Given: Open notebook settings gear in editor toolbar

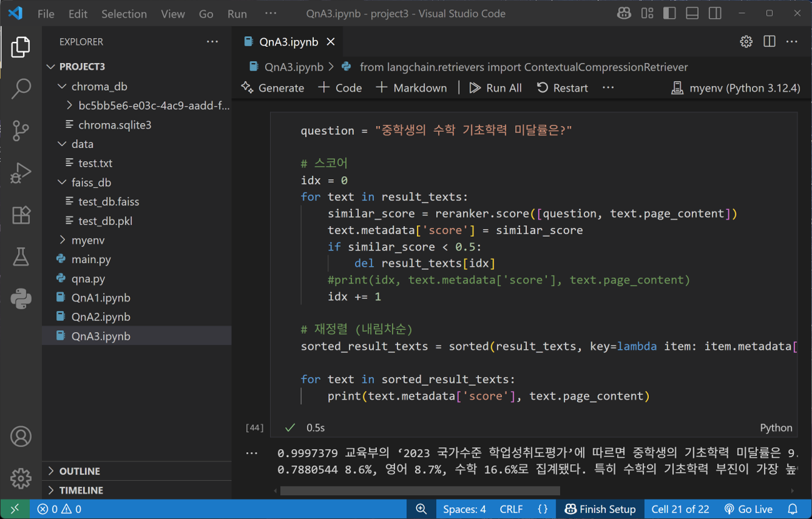Looking at the screenshot, I should pos(746,42).
